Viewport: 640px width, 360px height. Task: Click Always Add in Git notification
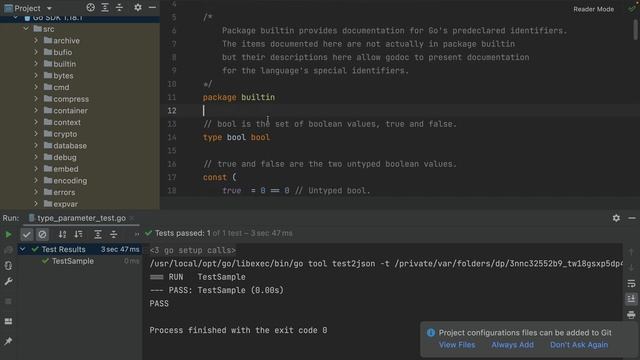point(512,345)
